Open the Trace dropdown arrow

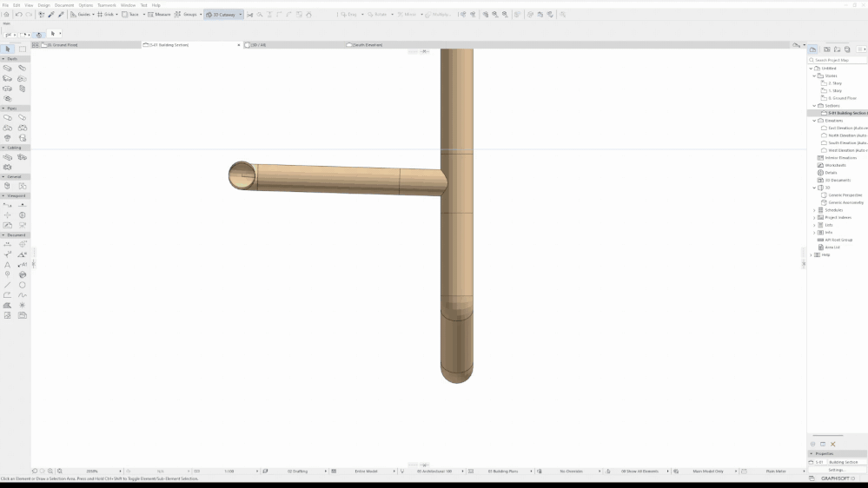point(144,15)
